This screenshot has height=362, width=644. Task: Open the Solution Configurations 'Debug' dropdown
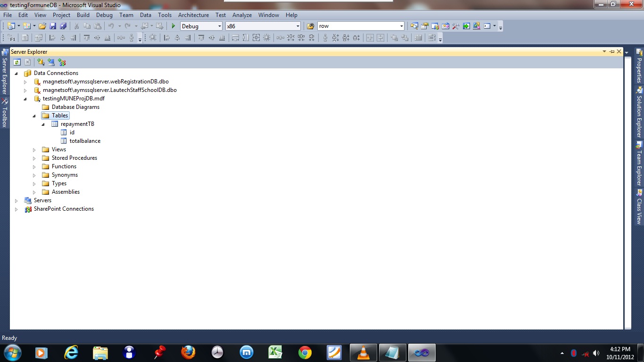pyautogui.click(x=219, y=26)
